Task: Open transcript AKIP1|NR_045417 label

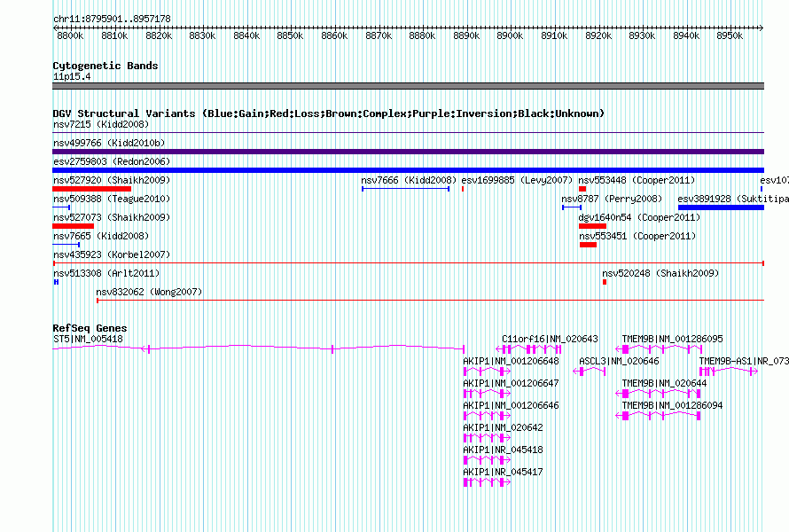Action: point(503,472)
